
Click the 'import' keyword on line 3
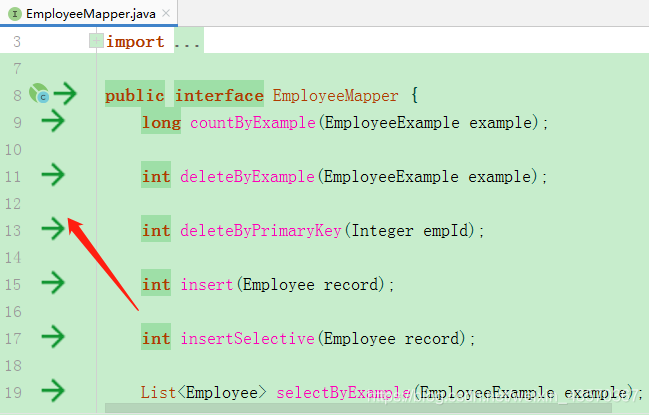tap(135, 42)
